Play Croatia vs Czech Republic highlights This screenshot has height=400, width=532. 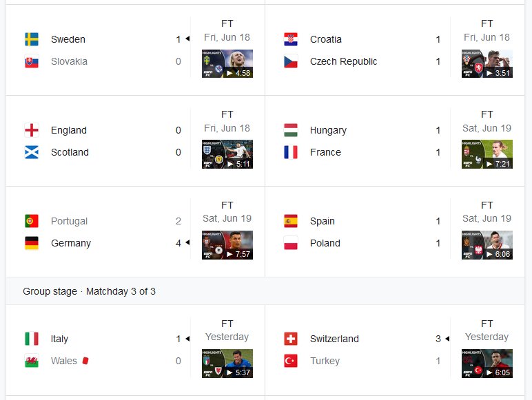click(x=487, y=64)
